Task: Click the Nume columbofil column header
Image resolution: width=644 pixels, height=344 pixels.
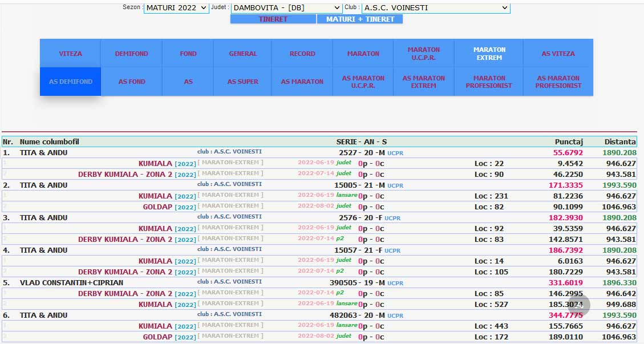Action: [49, 142]
